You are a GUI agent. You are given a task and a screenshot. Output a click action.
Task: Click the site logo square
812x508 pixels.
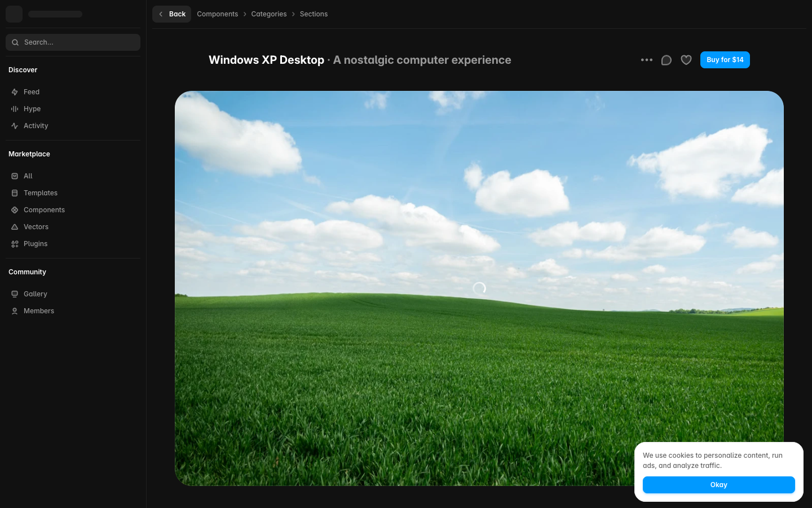(14, 14)
